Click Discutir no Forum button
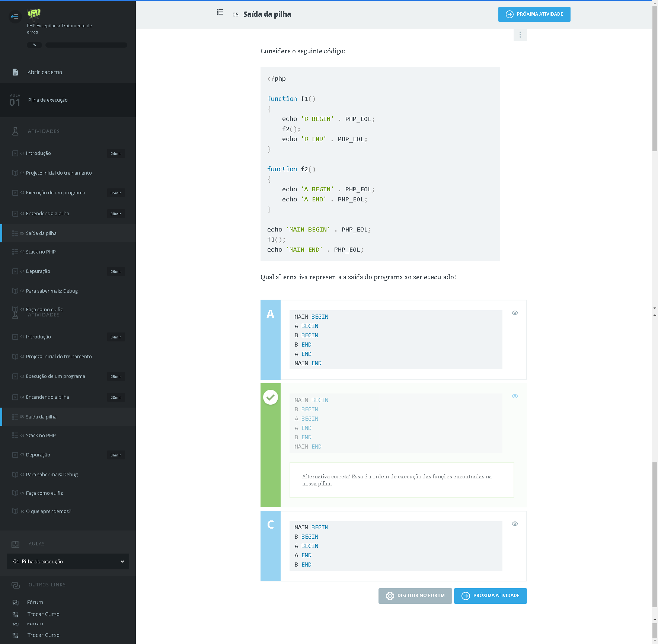 tap(415, 596)
